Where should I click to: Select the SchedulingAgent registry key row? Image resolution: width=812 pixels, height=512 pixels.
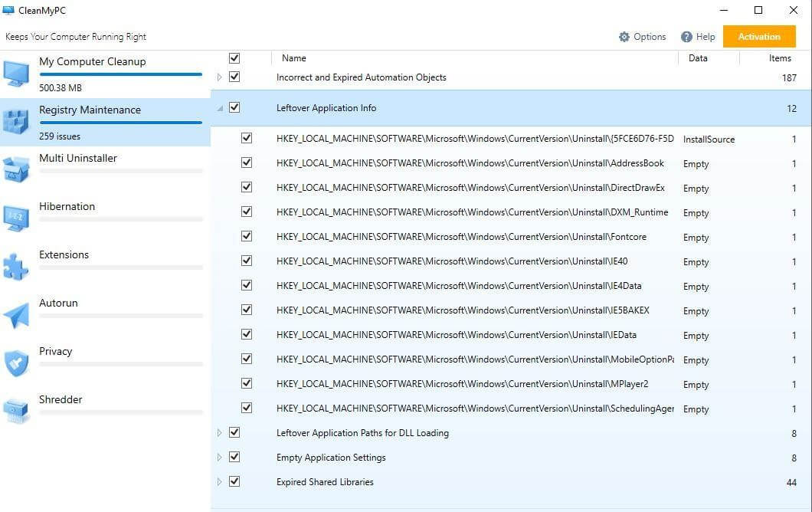(511, 409)
